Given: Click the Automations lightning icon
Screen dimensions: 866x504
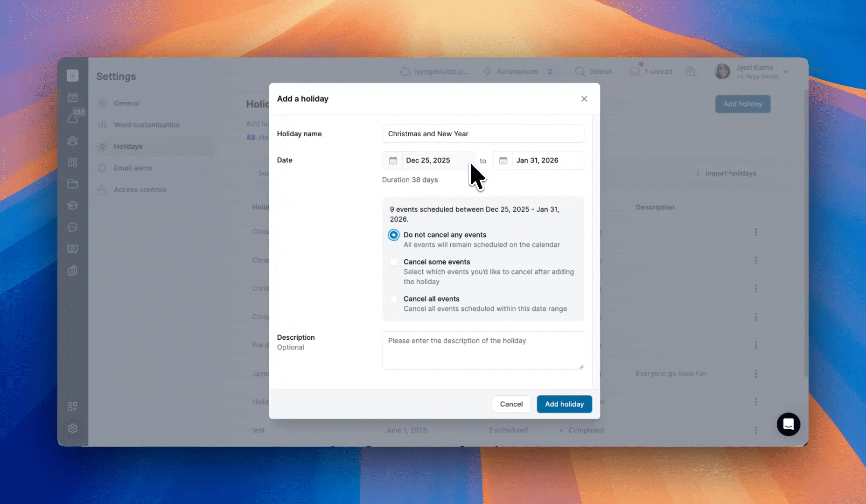Looking at the screenshot, I should [x=487, y=71].
